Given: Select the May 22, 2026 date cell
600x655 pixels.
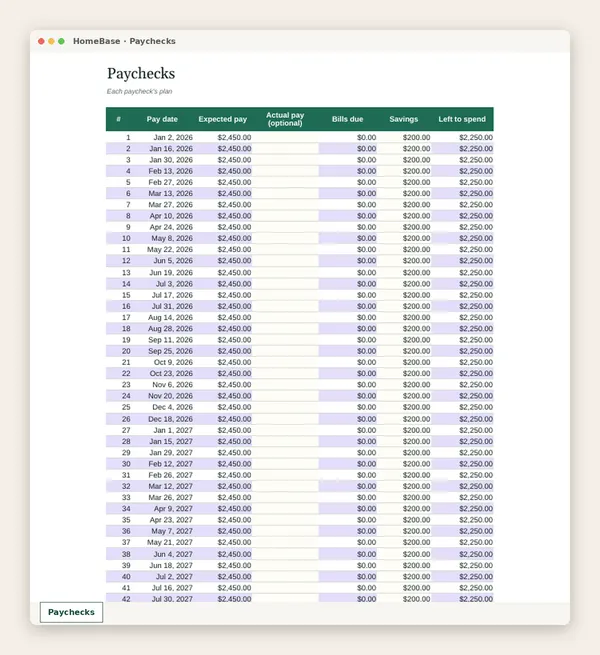Looking at the screenshot, I should [x=163, y=250].
